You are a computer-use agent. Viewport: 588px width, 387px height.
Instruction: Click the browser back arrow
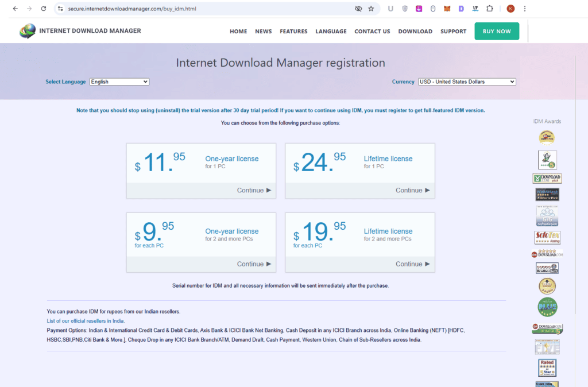click(15, 9)
